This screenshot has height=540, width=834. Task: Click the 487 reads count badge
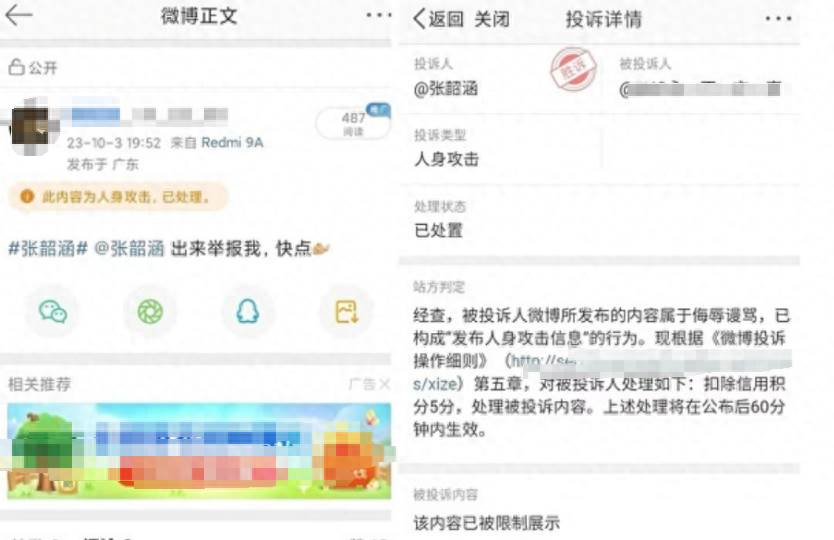[x=353, y=123]
